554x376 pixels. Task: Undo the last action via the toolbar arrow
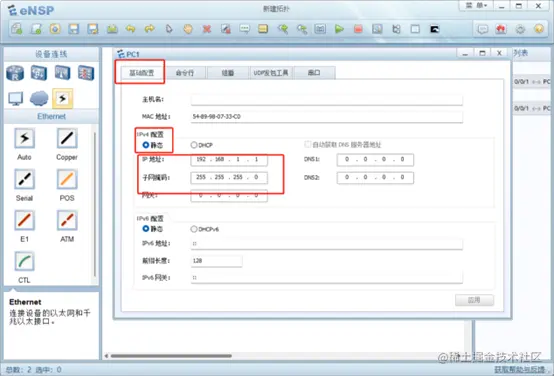[x=131, y=29]
